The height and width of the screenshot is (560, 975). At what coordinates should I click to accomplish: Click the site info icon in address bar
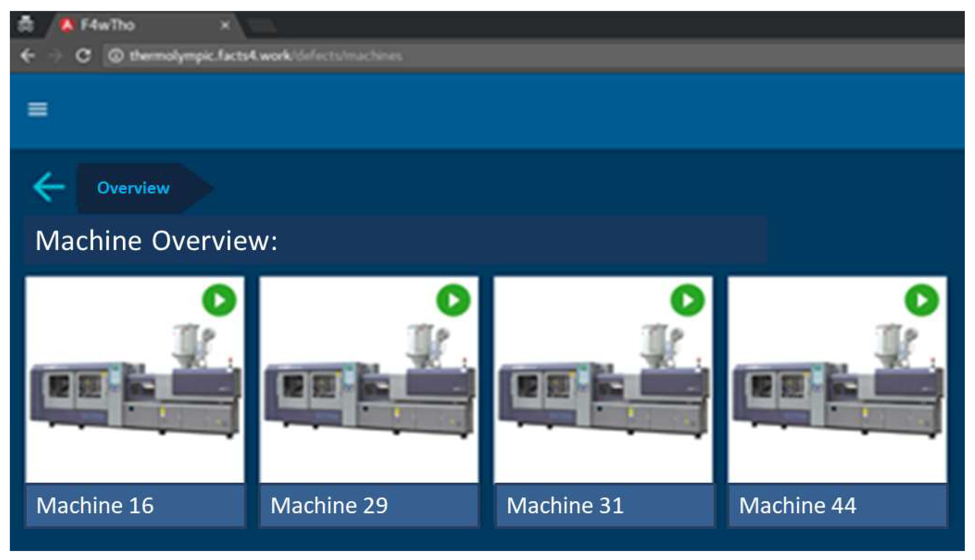(115, 56)
